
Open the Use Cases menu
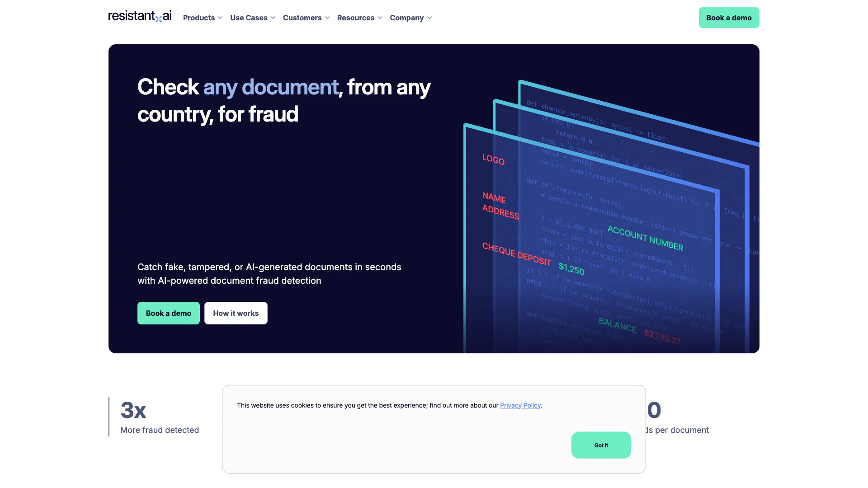(249, 18)
